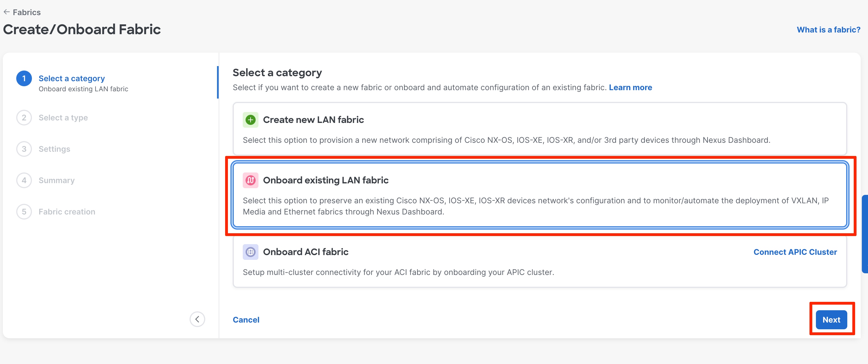Click the back arrow next to Fabrics
Image resolution: width=868 pixels, height=364 pixels.
(x=6, y=12)
